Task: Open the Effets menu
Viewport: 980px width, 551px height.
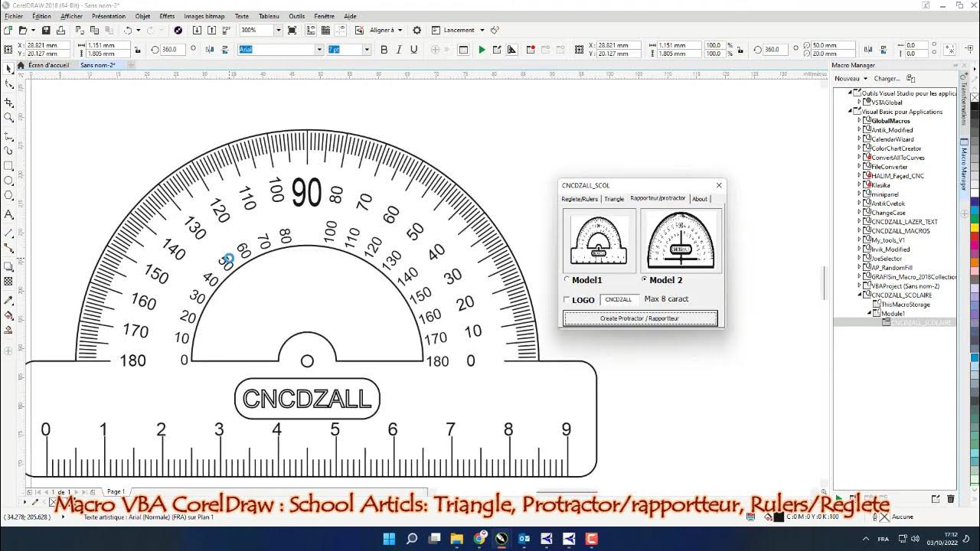Action: pyautogui.click(x=167, y=16)
